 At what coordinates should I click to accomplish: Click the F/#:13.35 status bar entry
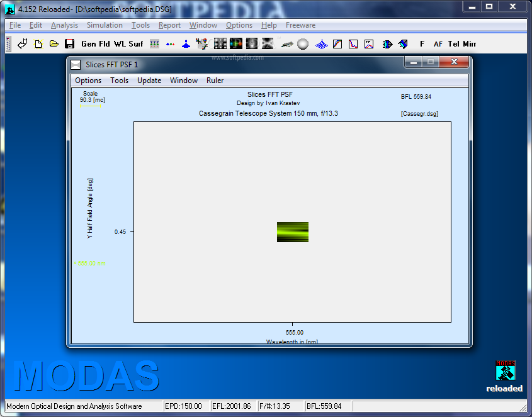pos(280,406)
